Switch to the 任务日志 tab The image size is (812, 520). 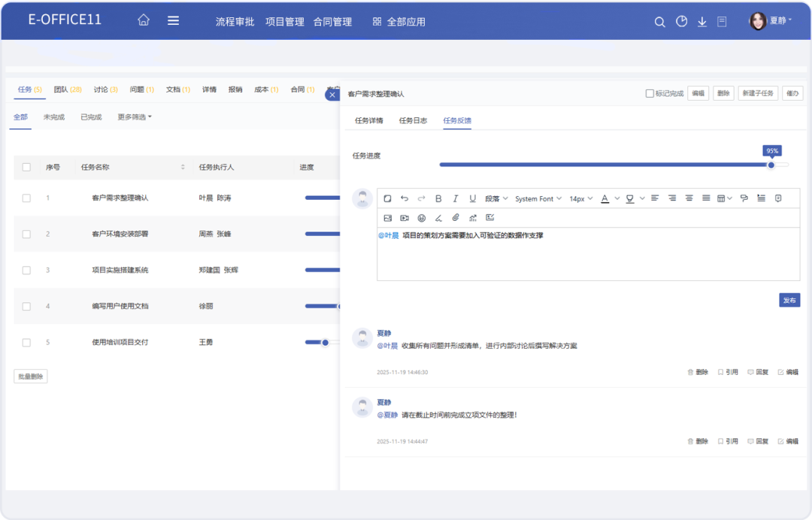413,121
